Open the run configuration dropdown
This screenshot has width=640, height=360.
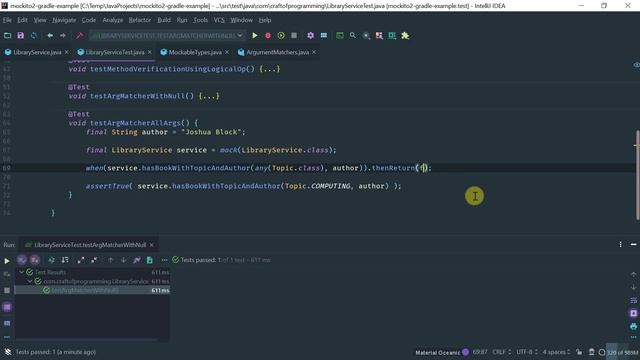click(x=167, y=36)
